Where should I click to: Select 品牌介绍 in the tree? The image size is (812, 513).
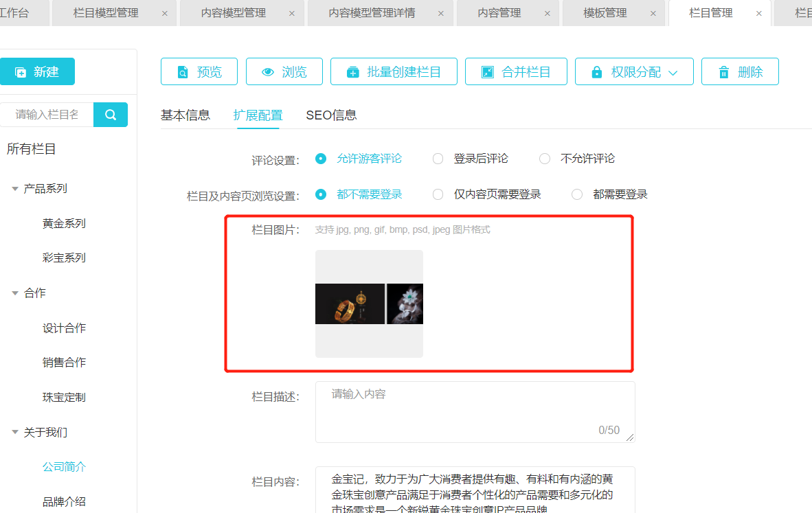pyautogui.click(x=64, y=501)
